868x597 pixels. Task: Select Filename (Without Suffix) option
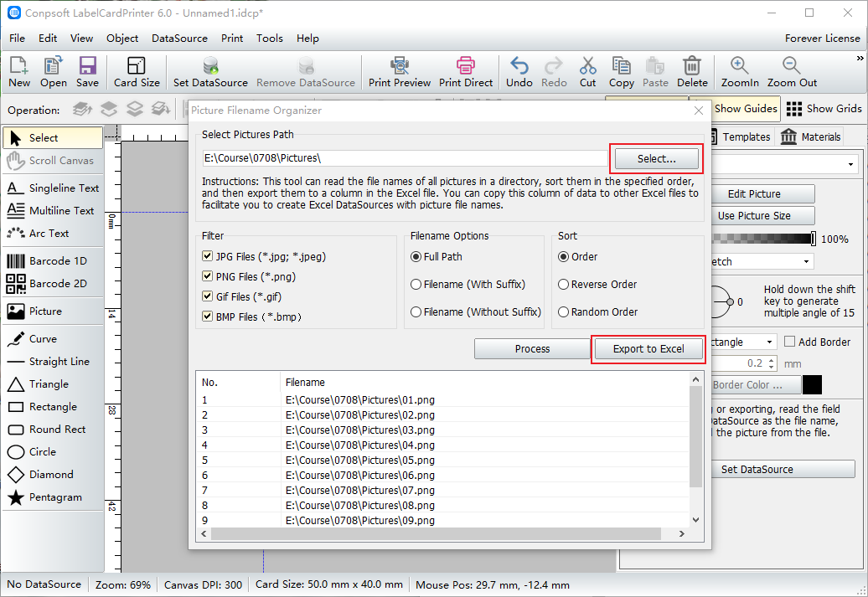[416, 312]
